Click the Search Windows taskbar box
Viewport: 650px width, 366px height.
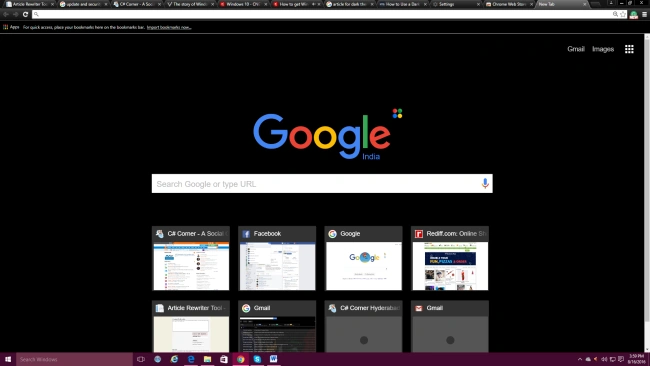74,359
